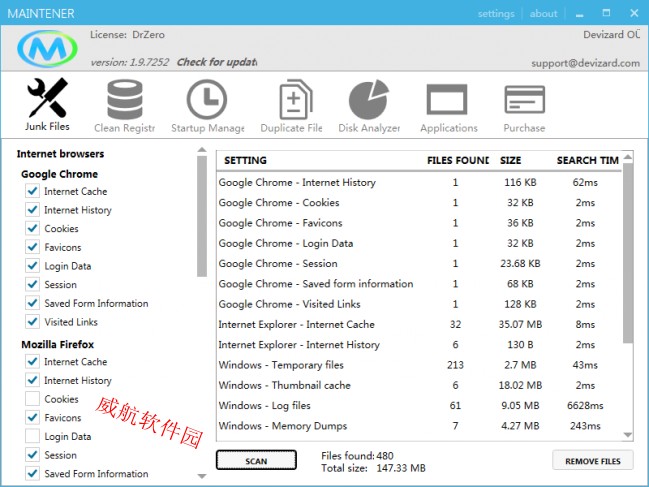The height and width of the screenshot is (487, 649).
Task: Check Mozilla Firefox Login Data
Action: [32, 437]
